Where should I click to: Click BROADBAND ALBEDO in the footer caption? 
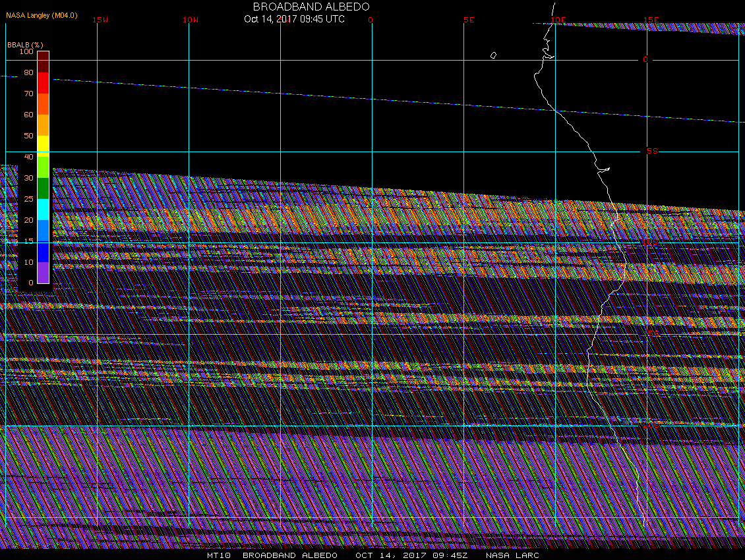click(290, 555)
